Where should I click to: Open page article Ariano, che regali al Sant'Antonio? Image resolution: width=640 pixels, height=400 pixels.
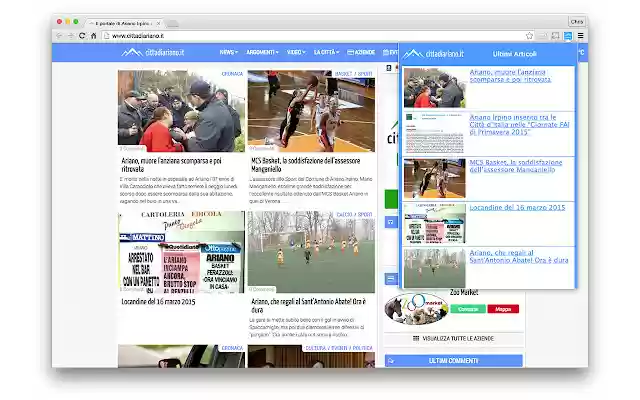[x=309, y=306]
